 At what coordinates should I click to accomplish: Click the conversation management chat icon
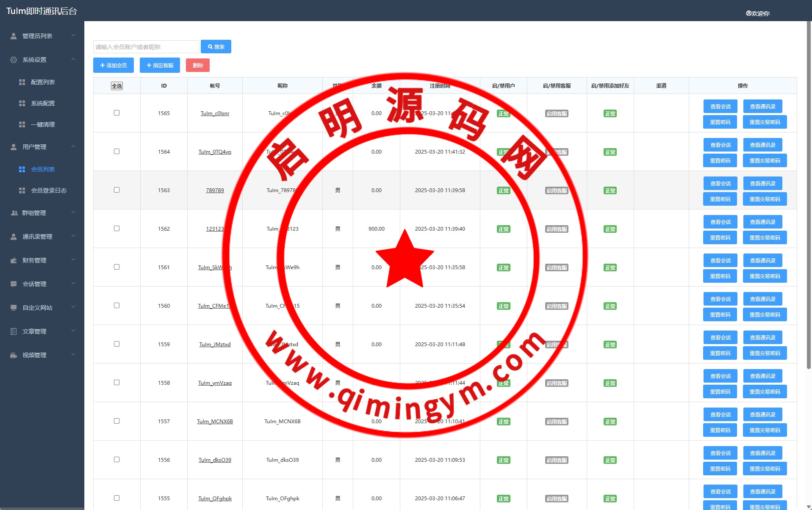pyautogui.click(x=14, y=284)
